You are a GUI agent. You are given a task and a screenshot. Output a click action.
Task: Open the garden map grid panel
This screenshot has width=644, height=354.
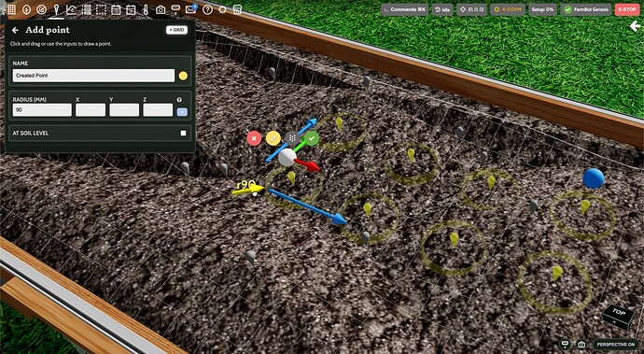click(x=11, y=9)
